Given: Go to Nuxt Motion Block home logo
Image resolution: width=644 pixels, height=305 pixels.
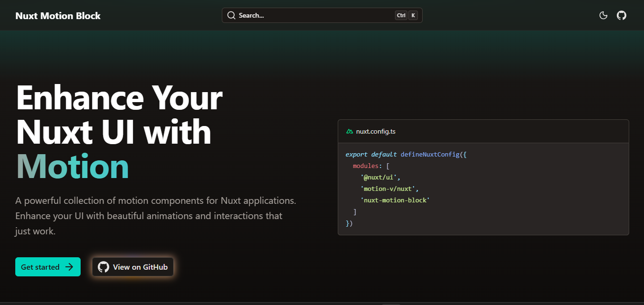Looking at the screenshot, I should tap(58, 16).
